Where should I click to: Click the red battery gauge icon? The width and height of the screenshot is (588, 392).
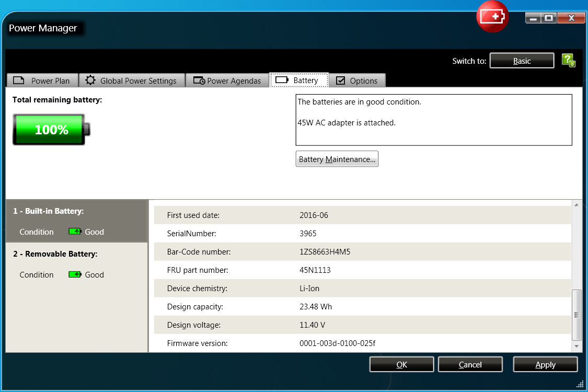click(492, 17)
